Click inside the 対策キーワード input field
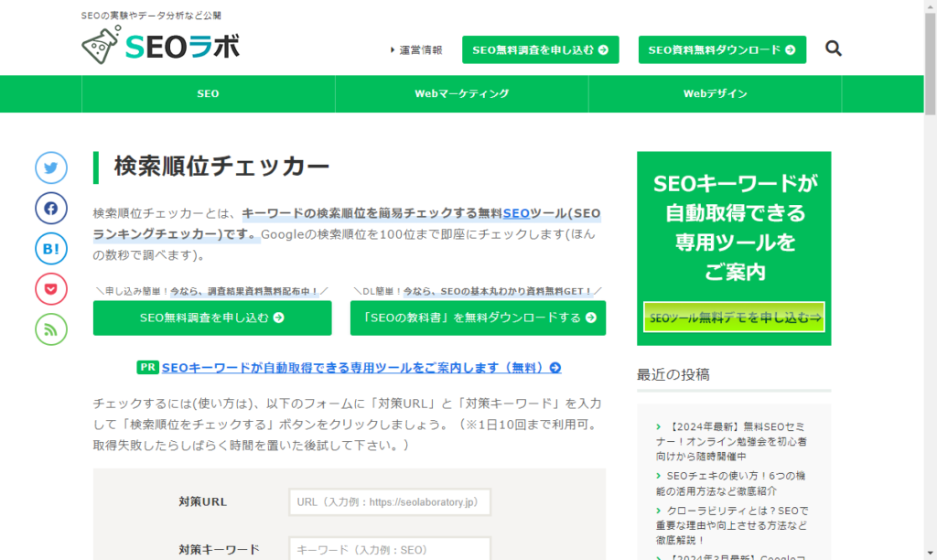This screenshot has width=937, height=560. click(x=390, y=549)
